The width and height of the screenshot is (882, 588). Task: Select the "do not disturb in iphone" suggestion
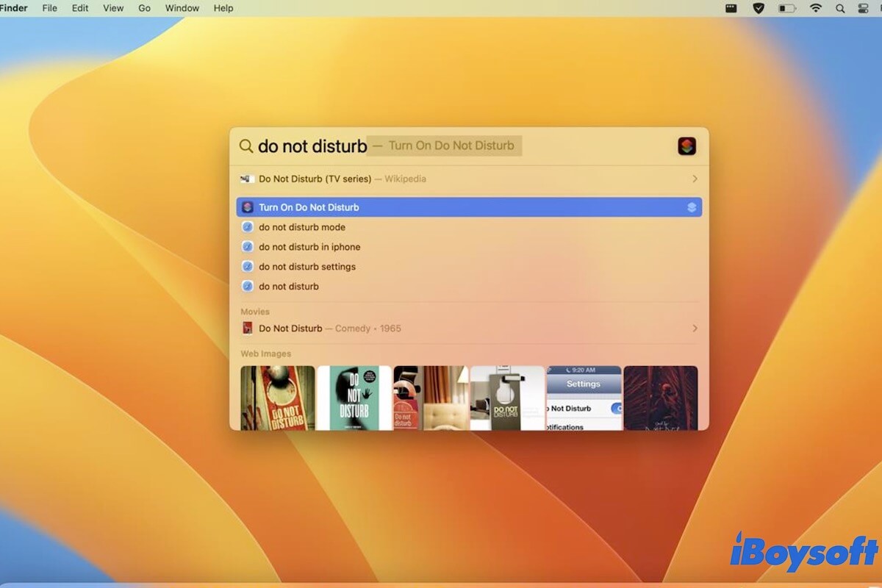(x=469, y=247)
